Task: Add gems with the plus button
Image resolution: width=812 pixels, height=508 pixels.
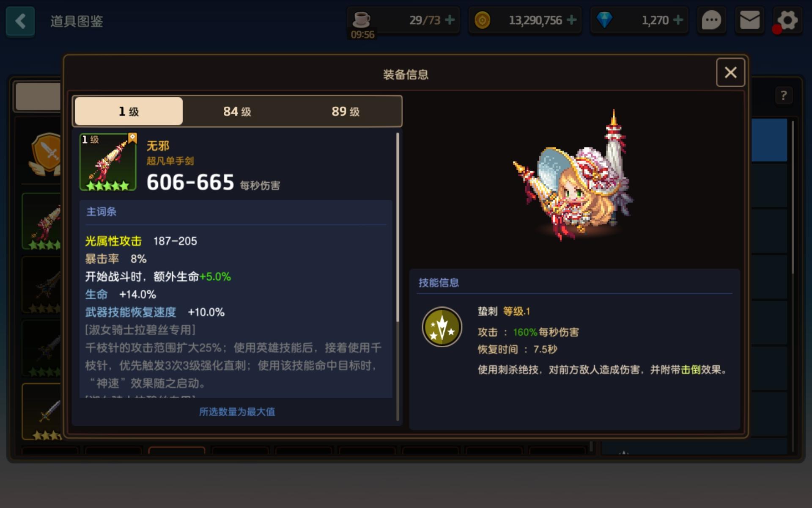Action: click(678, 20)
